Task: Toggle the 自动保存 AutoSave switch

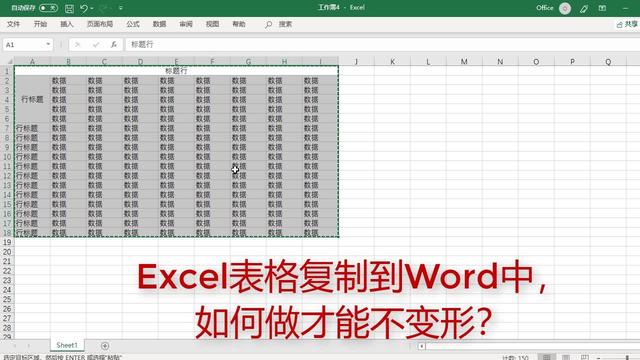Action: [48, 8]
